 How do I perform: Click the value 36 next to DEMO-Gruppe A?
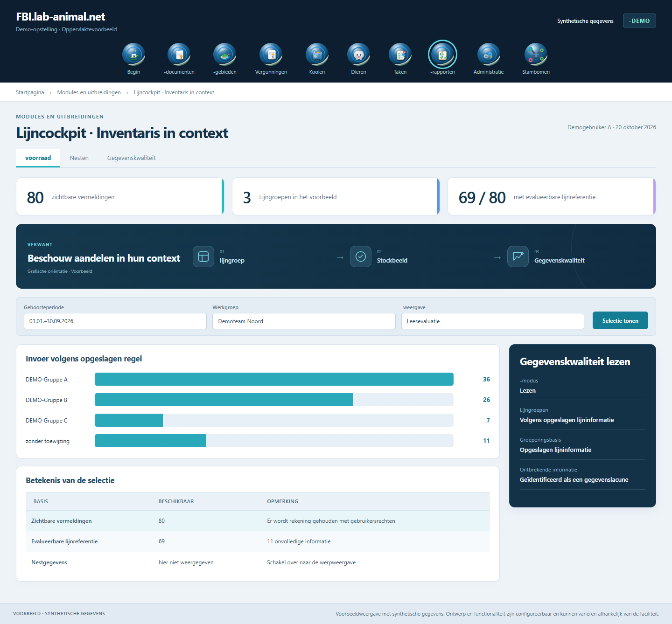[486, 379]
